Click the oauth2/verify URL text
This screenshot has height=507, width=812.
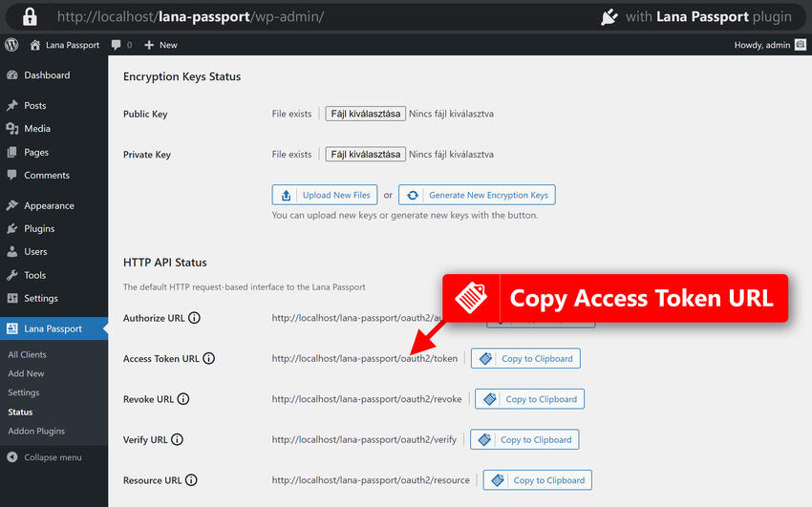click(x=364, y=440)
